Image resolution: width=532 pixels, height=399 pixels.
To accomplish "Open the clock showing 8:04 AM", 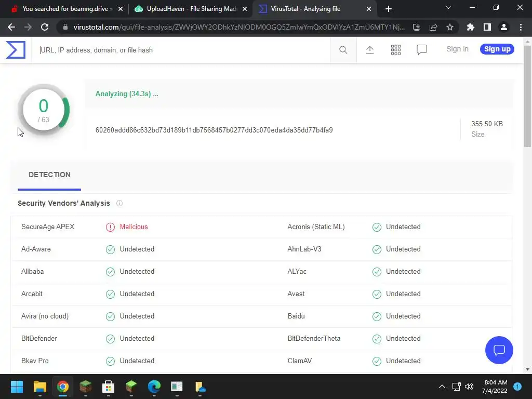I will click(495, 387).
